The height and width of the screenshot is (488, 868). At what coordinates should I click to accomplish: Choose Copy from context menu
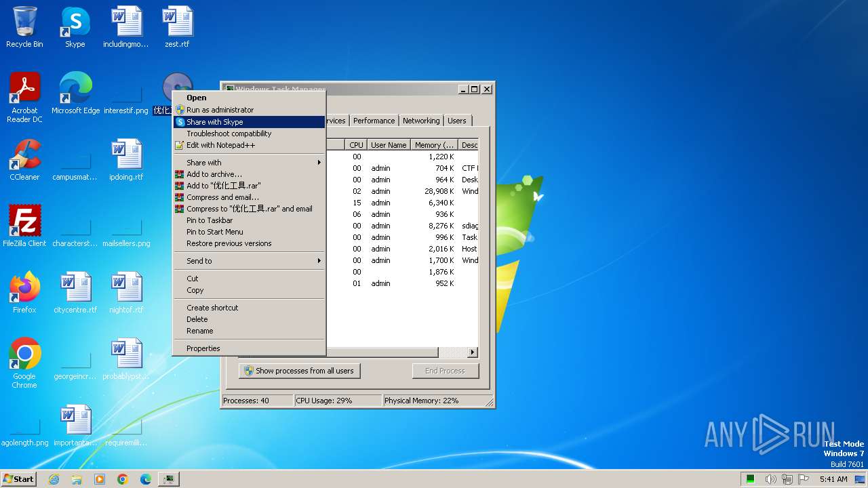point(250,290)
